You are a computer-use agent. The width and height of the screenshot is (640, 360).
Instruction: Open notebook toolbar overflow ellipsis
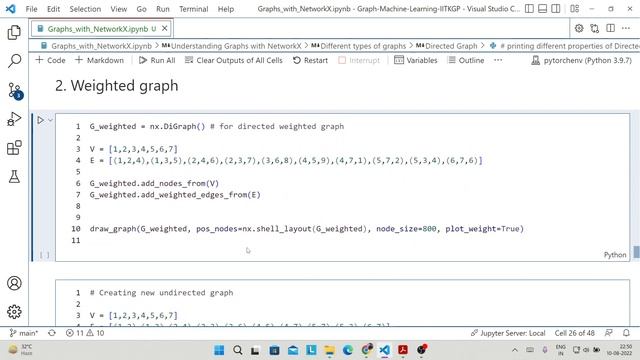tap(498, 60)
